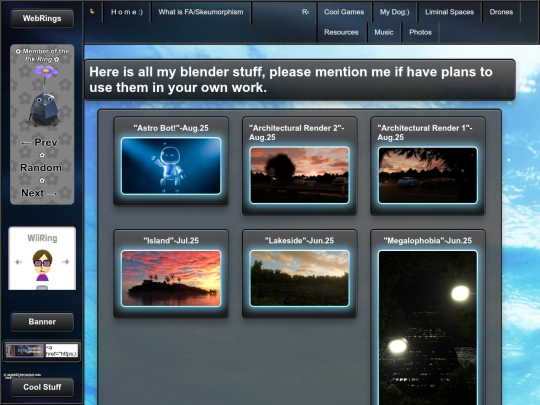The height and width of the screenshot is (405, 540).
Task: Click the Pikmin flower character image
Action: click(44, 96)
